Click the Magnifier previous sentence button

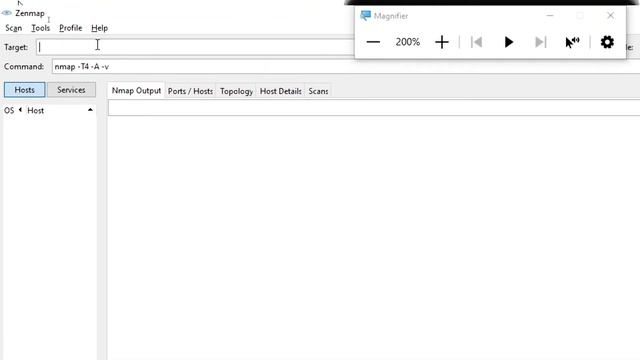pos(476,42)
